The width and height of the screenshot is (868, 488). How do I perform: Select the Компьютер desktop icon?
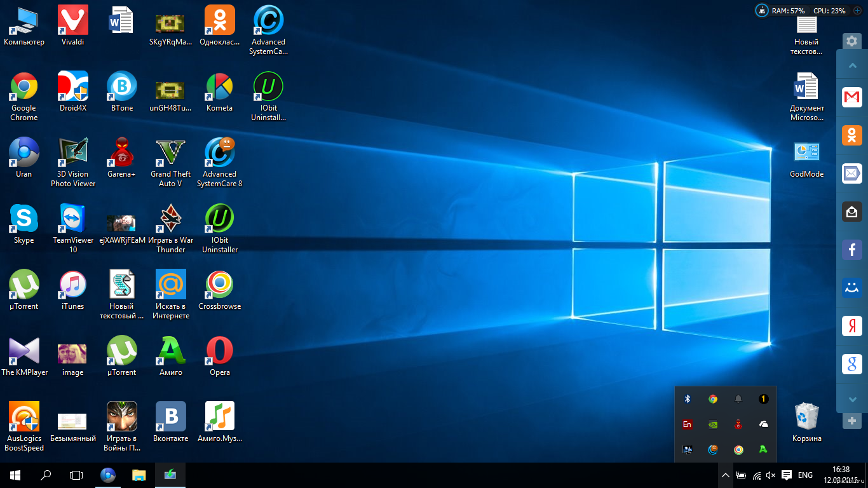(x=24, y=26)
